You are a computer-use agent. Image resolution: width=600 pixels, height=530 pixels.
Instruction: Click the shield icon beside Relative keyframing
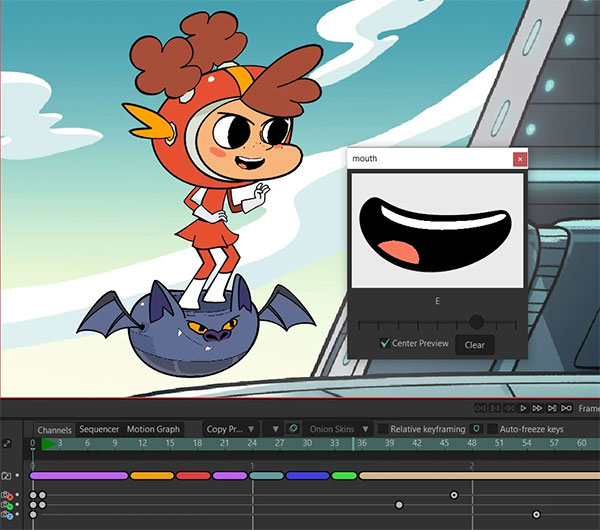click(476, 429)
